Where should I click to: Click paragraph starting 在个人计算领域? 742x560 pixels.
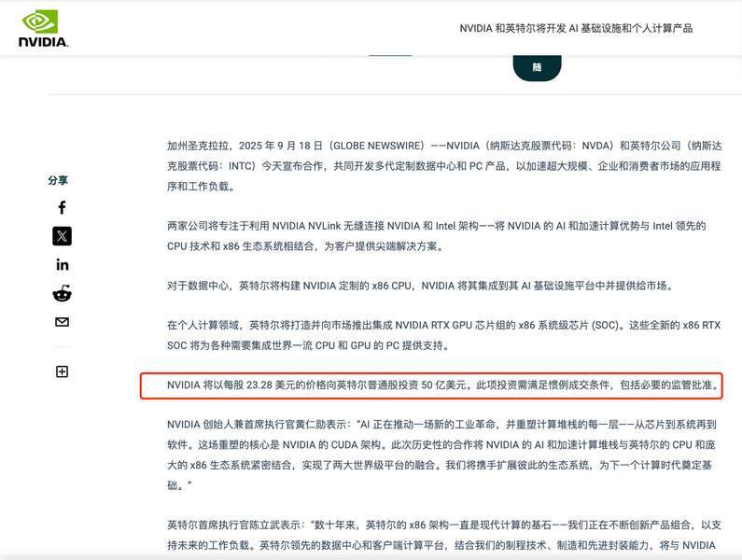pos(444,335)
